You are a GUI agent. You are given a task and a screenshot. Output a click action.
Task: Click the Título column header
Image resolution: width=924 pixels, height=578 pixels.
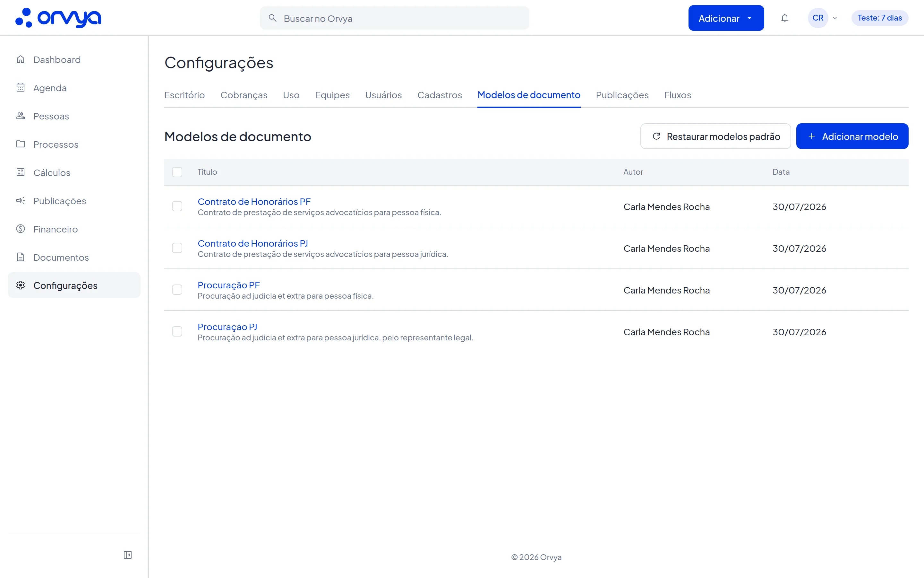point(207,172)
